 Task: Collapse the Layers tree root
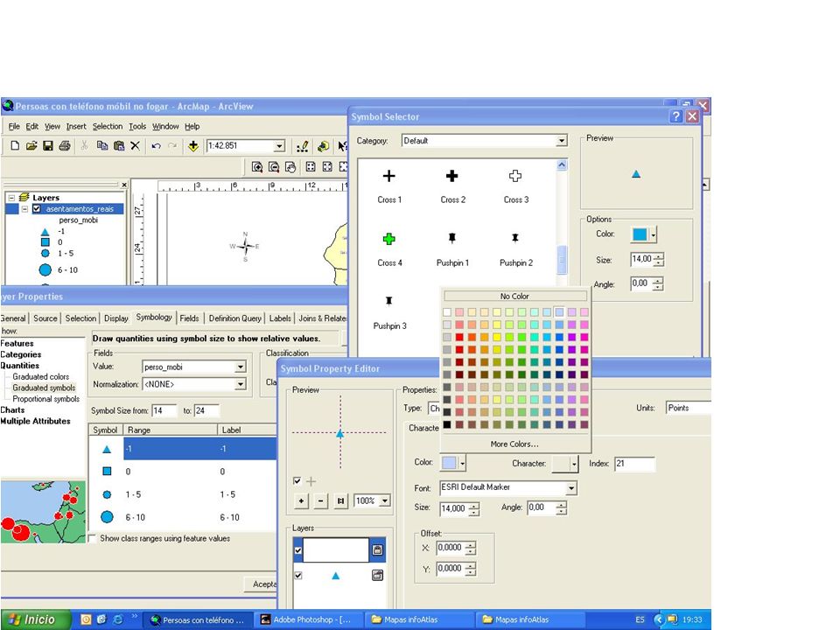coord(11,198)
